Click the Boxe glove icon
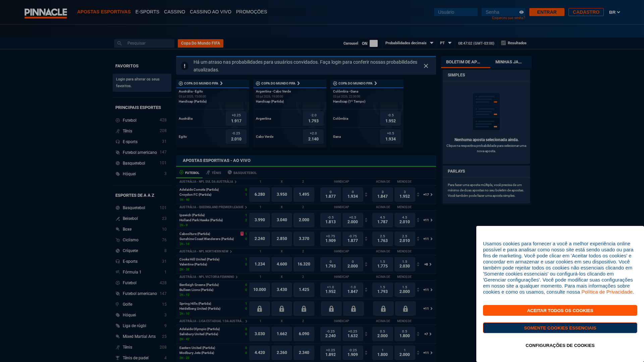Screen dimensions: 644x362 coord(118,229)
